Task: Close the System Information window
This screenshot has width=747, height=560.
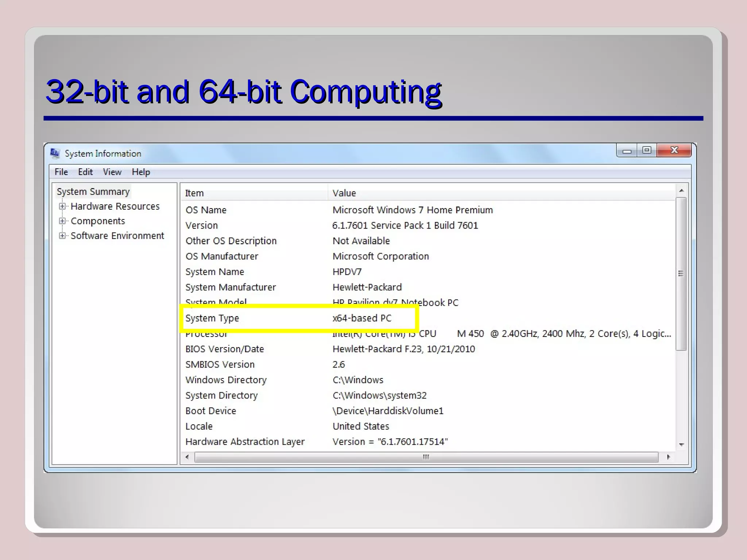Action: pyautogui.click(x=674, y=151)
